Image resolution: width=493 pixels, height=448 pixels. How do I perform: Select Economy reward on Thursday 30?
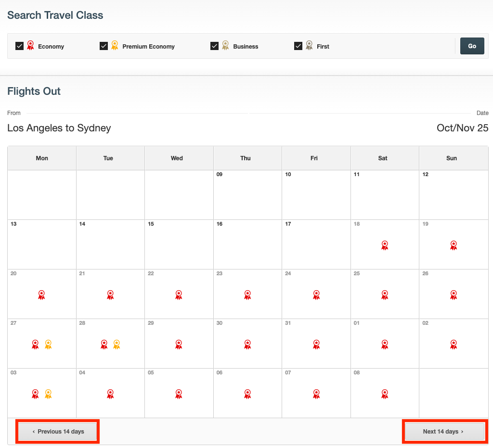(x=248, y=345)
